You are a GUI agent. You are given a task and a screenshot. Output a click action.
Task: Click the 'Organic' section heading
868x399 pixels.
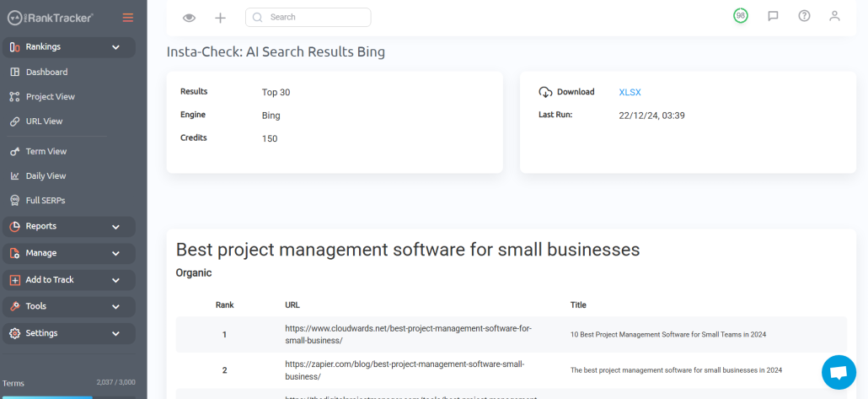194,272
